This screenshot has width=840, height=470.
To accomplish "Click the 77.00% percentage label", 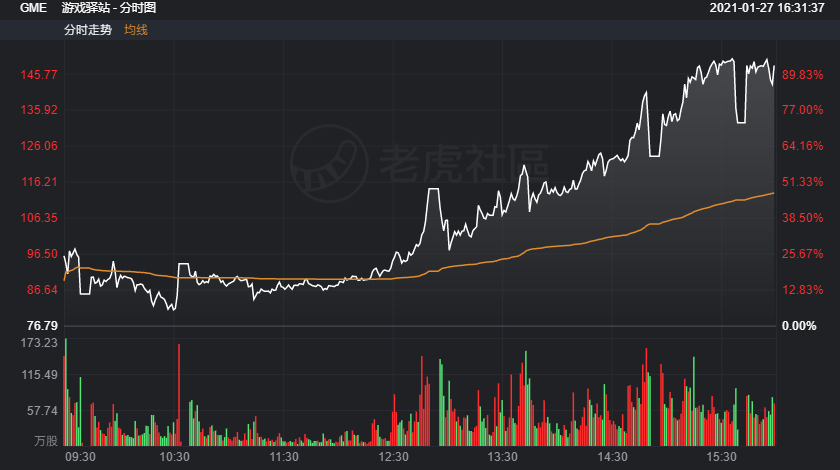I will pyautogui.click(x=802, y=110).
